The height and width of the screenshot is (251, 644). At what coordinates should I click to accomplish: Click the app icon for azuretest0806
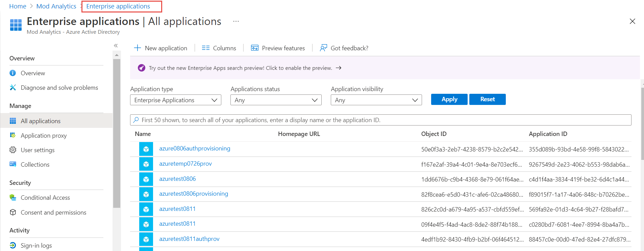pyautogui.click(x=146, y=179)
